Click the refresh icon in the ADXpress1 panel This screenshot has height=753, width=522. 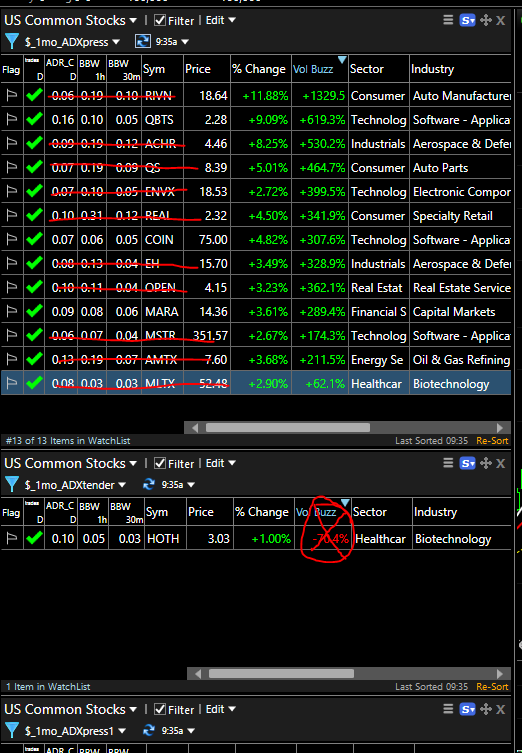point(149,730)
